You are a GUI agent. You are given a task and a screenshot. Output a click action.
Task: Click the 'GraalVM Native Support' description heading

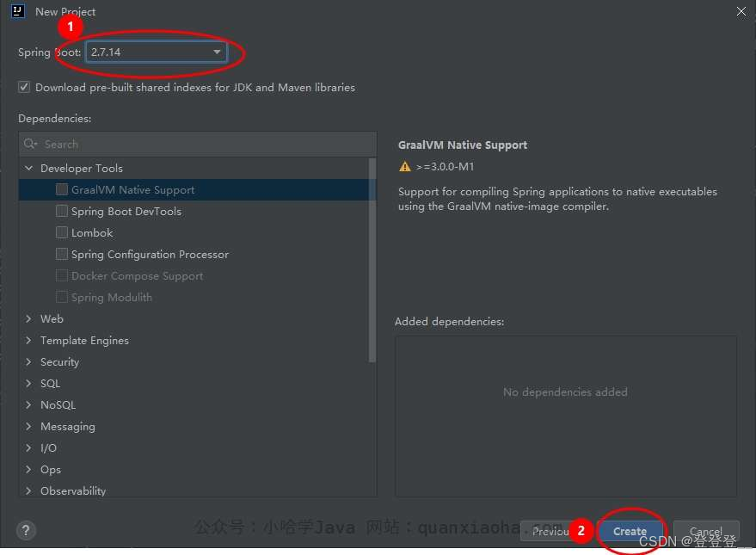(x=463, y=145)
